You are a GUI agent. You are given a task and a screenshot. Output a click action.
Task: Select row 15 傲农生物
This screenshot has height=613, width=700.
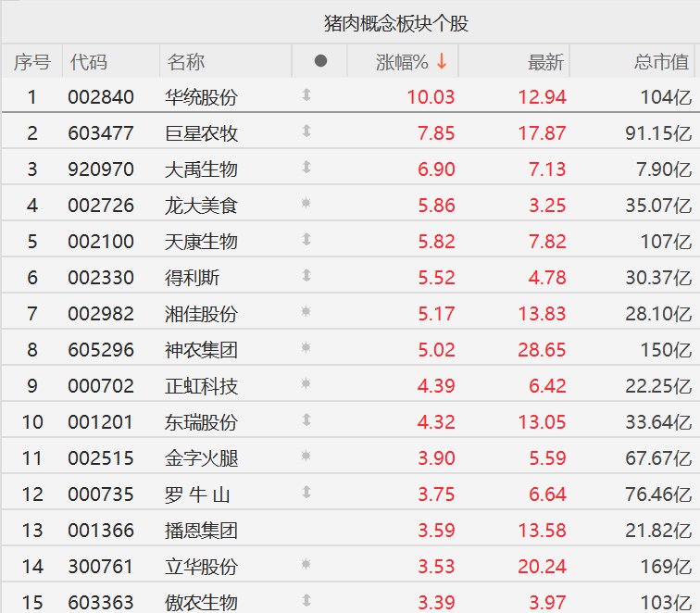point(201,602)
